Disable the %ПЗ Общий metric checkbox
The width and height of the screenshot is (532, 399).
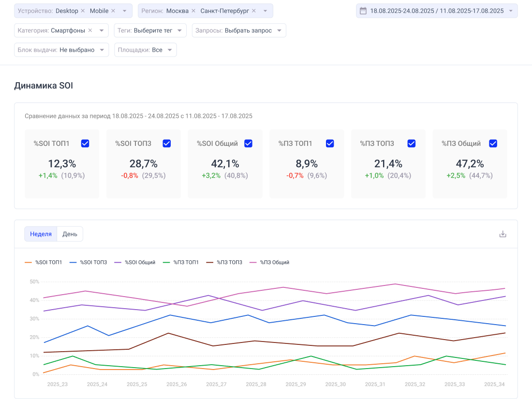point(493,143)
